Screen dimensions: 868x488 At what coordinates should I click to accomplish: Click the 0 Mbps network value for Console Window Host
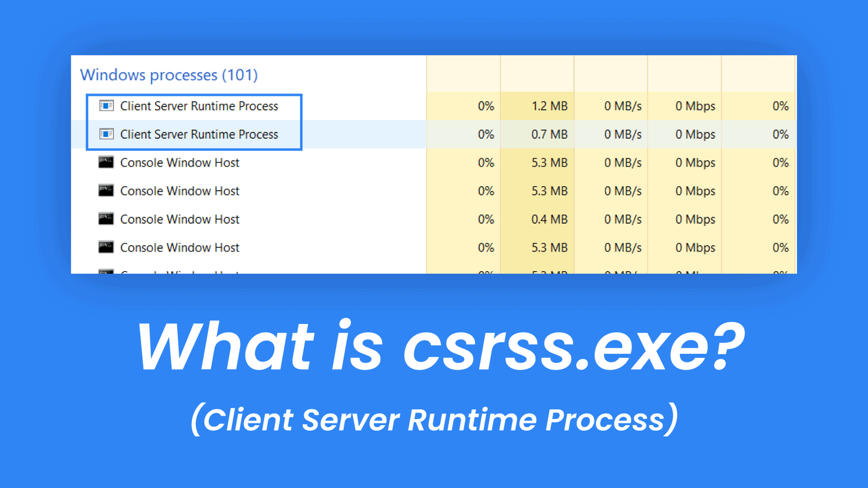click(696, 162)
